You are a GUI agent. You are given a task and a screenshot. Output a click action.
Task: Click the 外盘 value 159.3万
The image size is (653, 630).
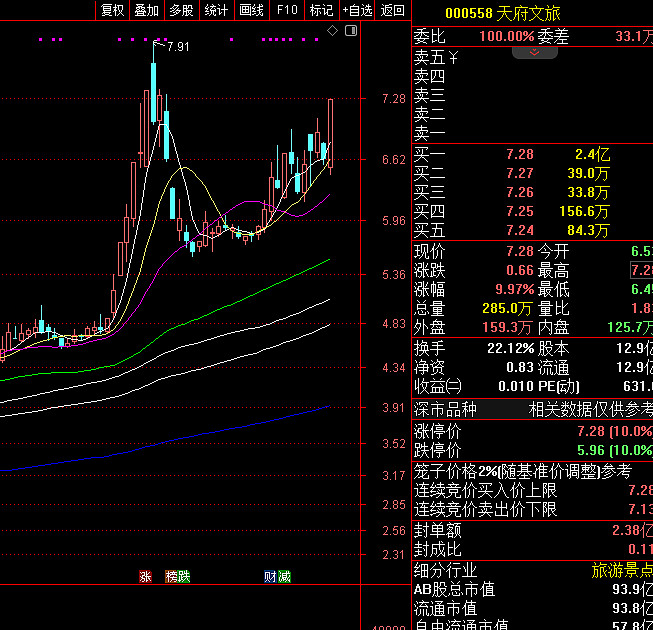pos(507,327)
